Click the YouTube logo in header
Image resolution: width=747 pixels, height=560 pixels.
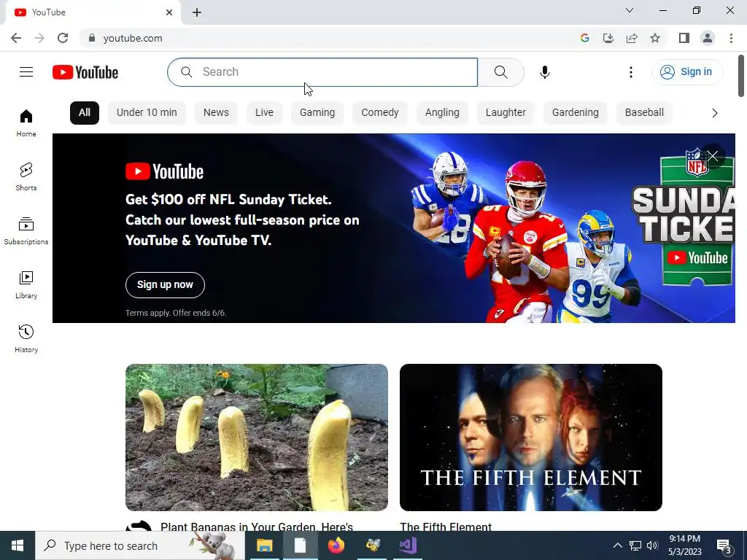click(85, 72)
